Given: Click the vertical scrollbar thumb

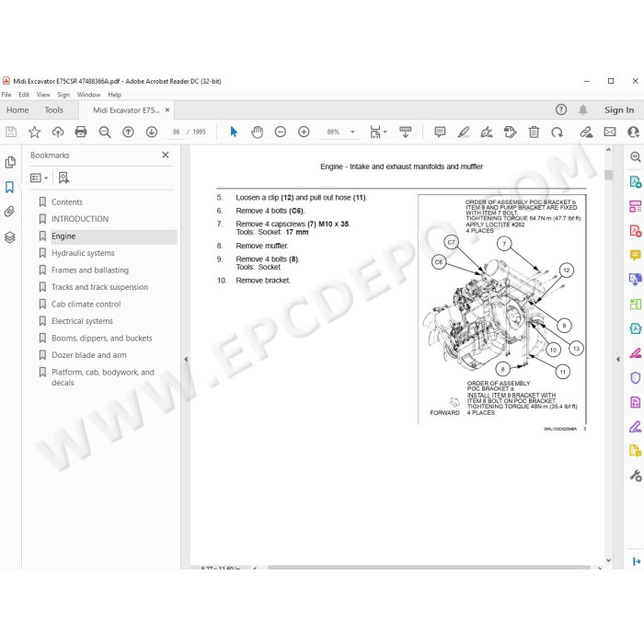Looking at the screenshot, I should (609, 175).
